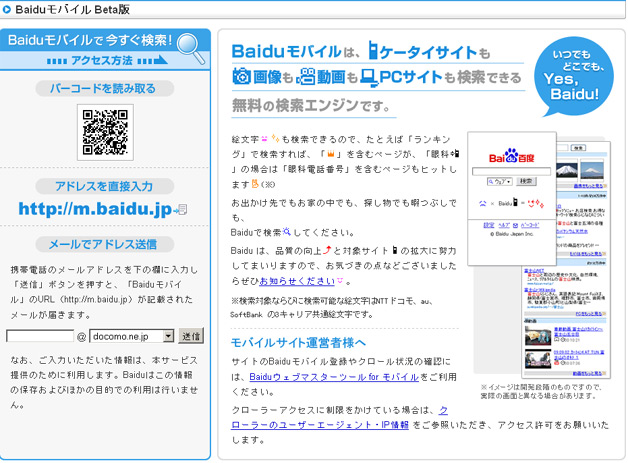Click the blue arrow icon beside Baiduモバイル Beta版

point(8,10)
